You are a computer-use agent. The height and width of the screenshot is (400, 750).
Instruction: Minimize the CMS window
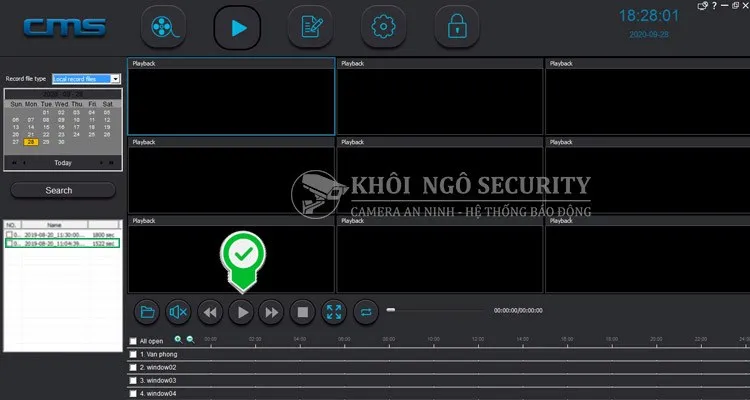(725, 6)
